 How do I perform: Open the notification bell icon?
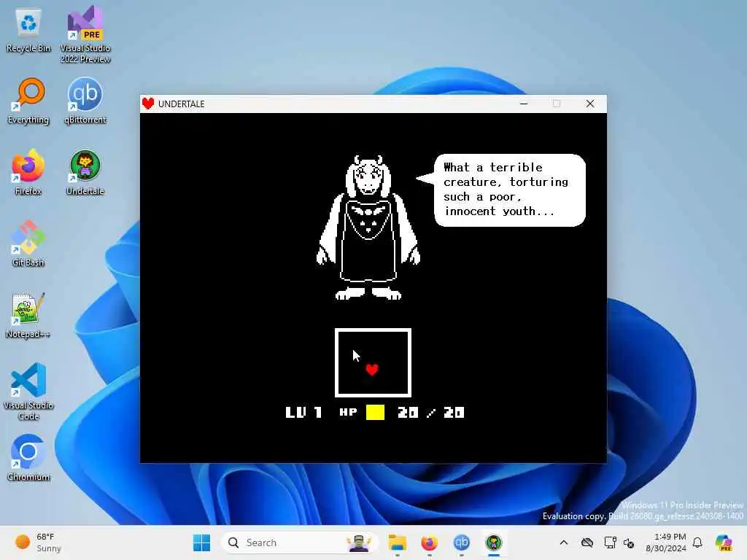[x=697, y=542]
